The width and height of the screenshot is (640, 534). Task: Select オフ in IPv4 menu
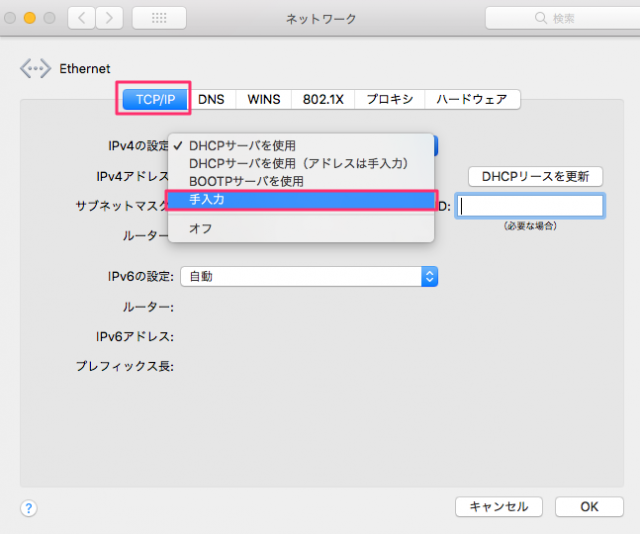(301, 228)
